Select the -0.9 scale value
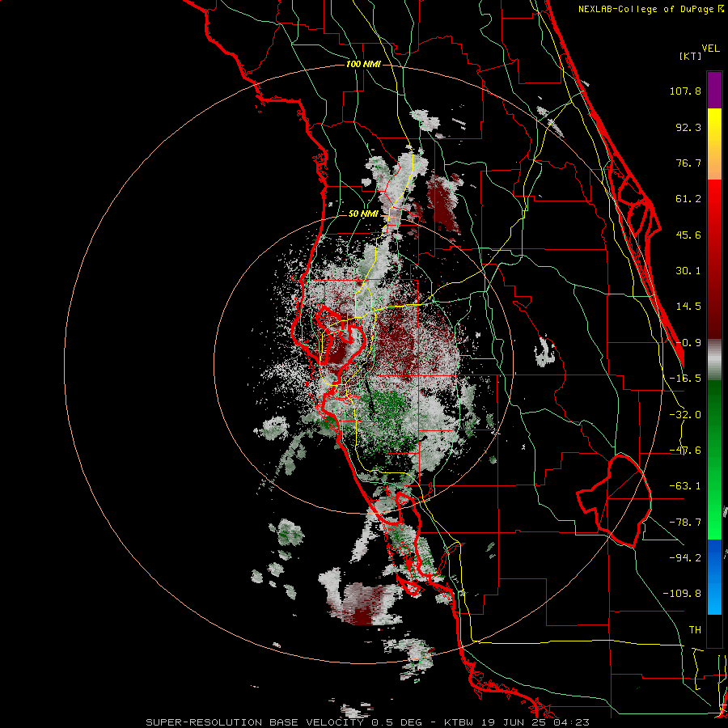 point(688,343)
